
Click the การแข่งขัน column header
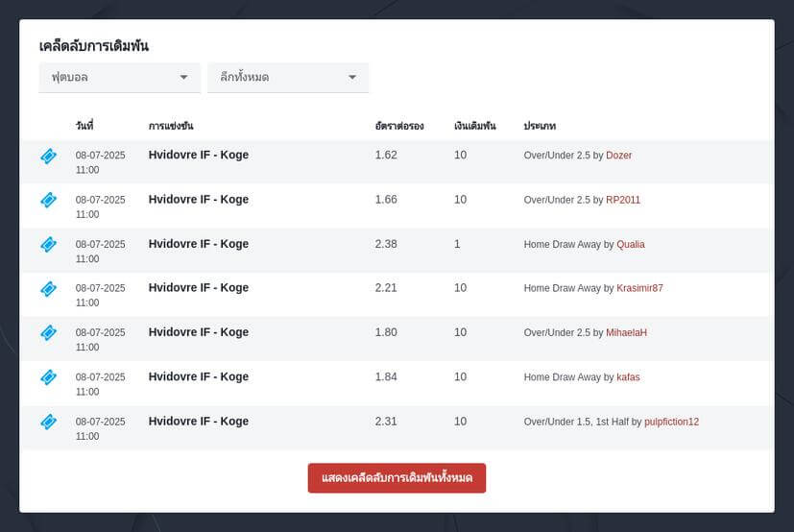click(171, 126)
